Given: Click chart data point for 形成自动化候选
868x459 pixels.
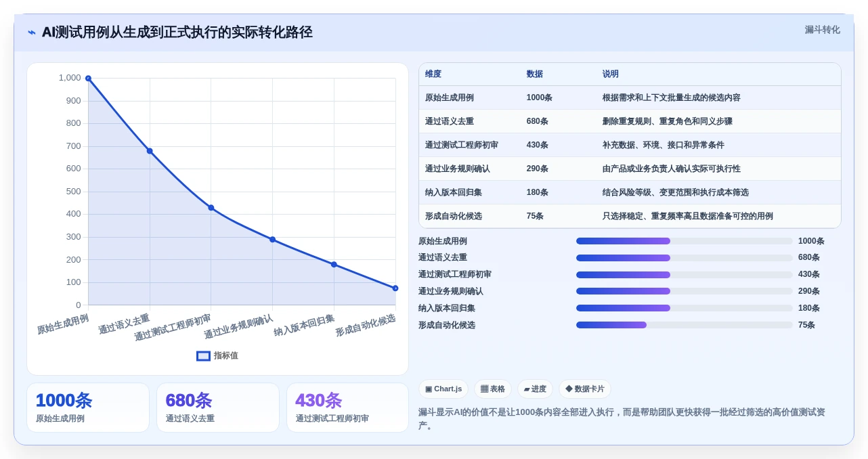Looking at the screenshot, I should pyautogui.click(x=395, y=288).
